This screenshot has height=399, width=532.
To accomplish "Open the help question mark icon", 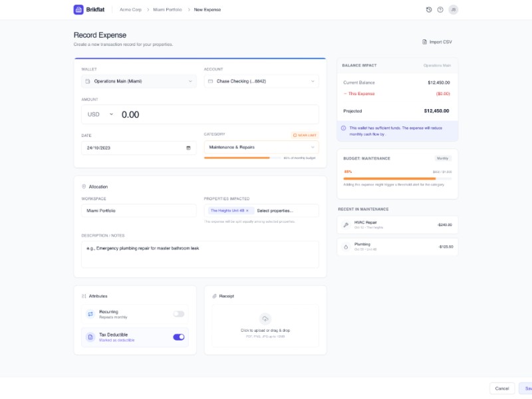I will [x=440, y=10].
